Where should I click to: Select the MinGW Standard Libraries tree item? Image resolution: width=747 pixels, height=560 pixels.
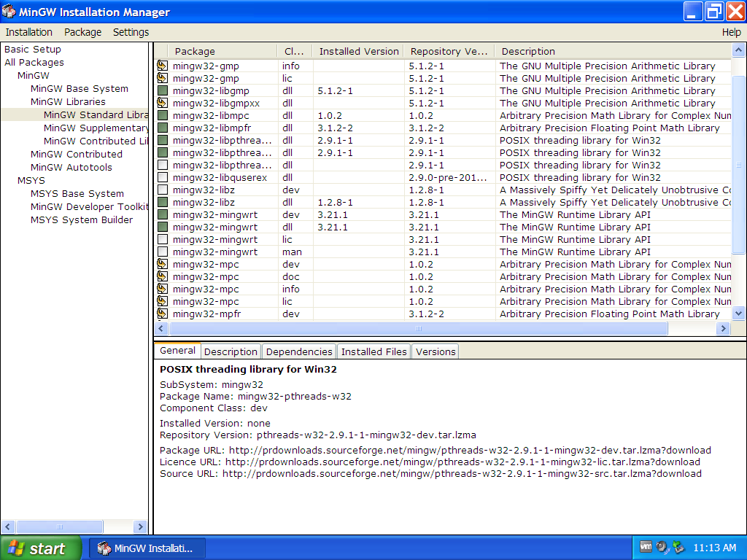point(96,114)
